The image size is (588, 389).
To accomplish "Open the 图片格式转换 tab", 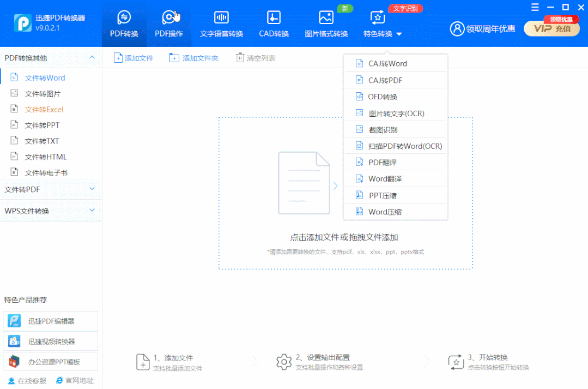I will click(326, 24).
